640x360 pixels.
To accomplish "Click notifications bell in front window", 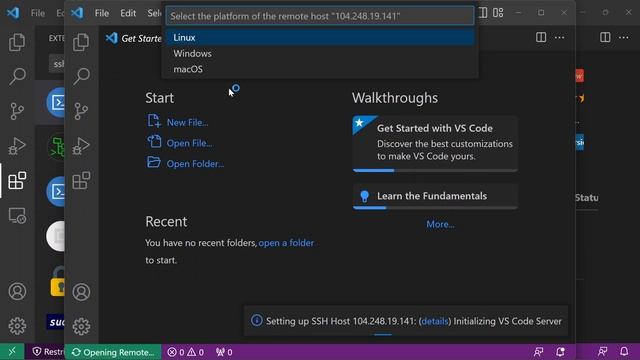I will coord(560,351).
